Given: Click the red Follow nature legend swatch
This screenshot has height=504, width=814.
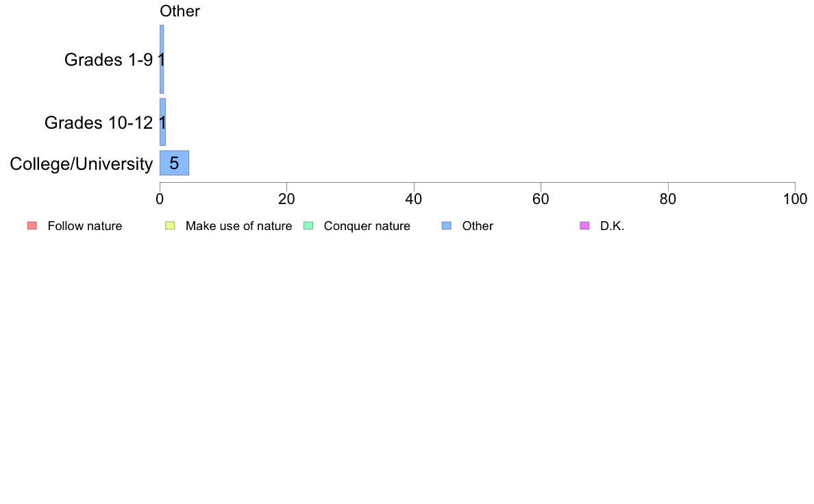Looking at the screenshot, I should 32,226.
